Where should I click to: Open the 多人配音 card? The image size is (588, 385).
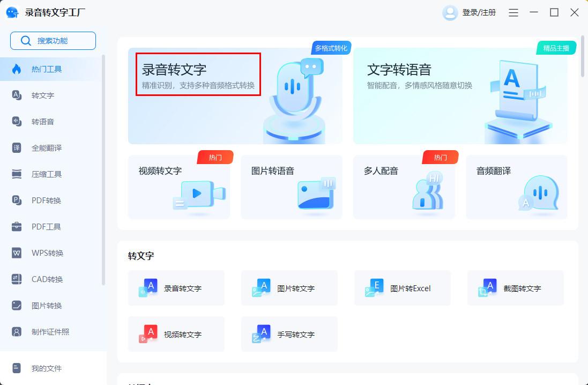(x=404, y=187)
